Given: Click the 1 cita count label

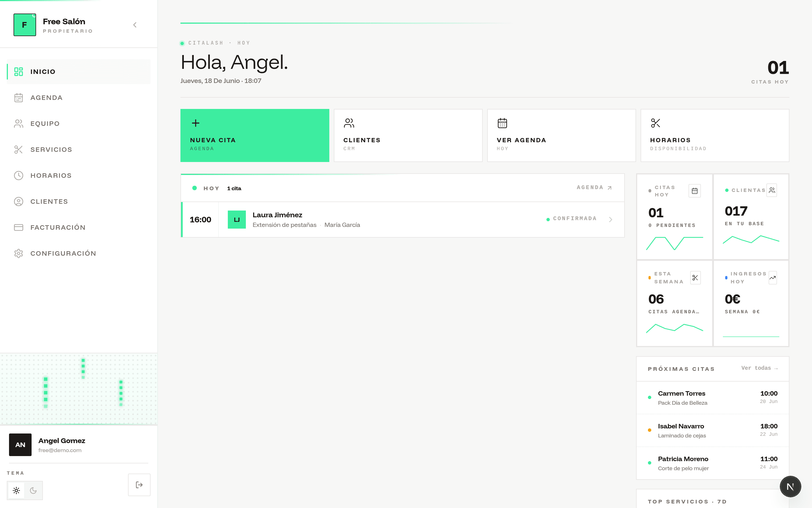Looking at the screenshot, I should click(234, 189).
